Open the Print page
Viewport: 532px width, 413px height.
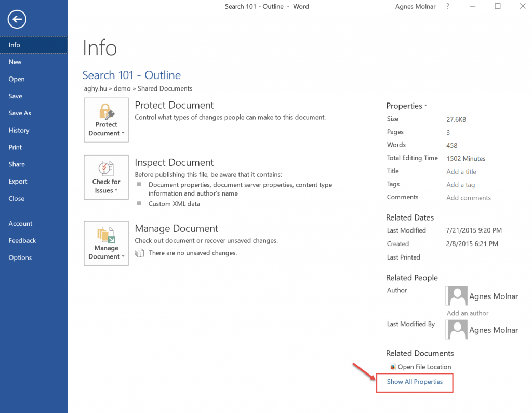tap(34, 147)
